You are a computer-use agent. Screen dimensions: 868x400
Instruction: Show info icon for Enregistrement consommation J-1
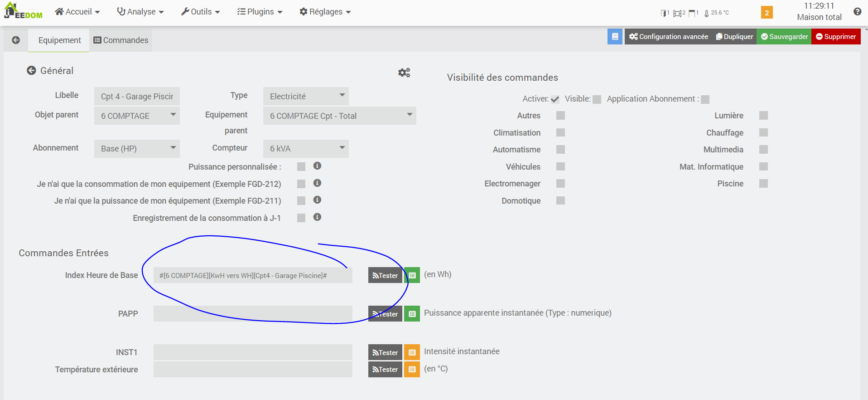point(317,217)
